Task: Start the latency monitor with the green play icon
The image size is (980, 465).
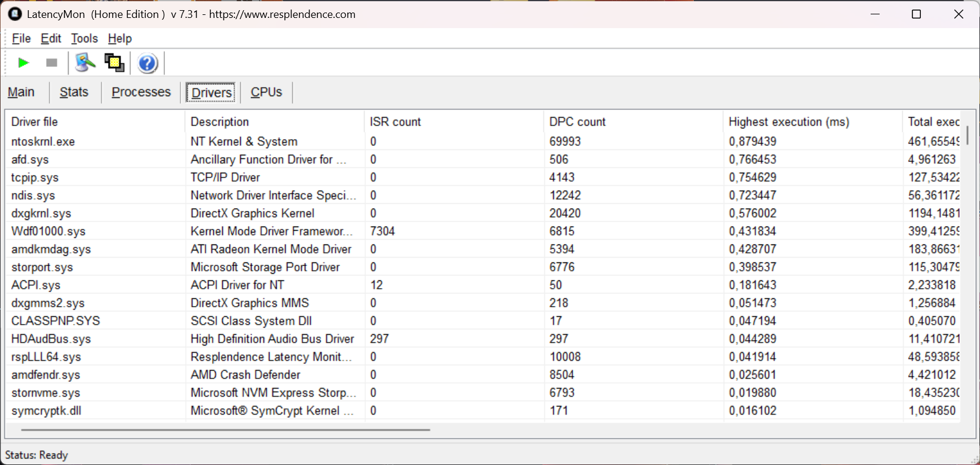Action: (23, 63)
